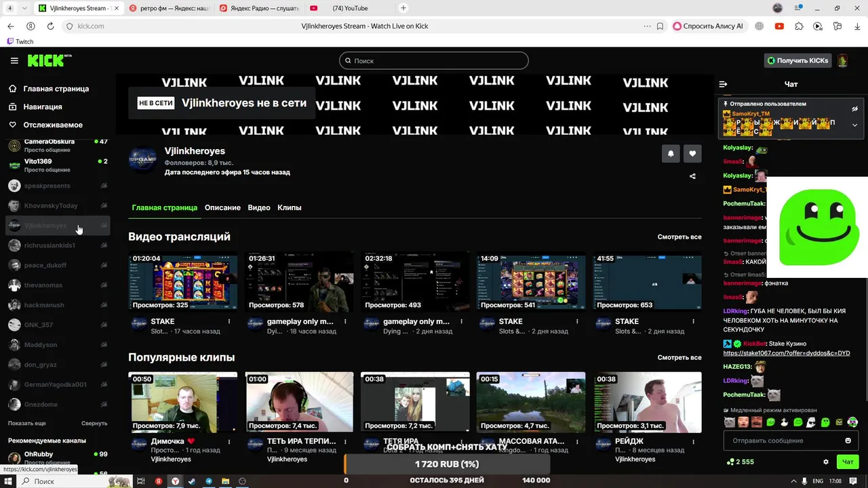Open the Windows Start menu
Viewport: 868px width, 488px height.
pos(8,481)
